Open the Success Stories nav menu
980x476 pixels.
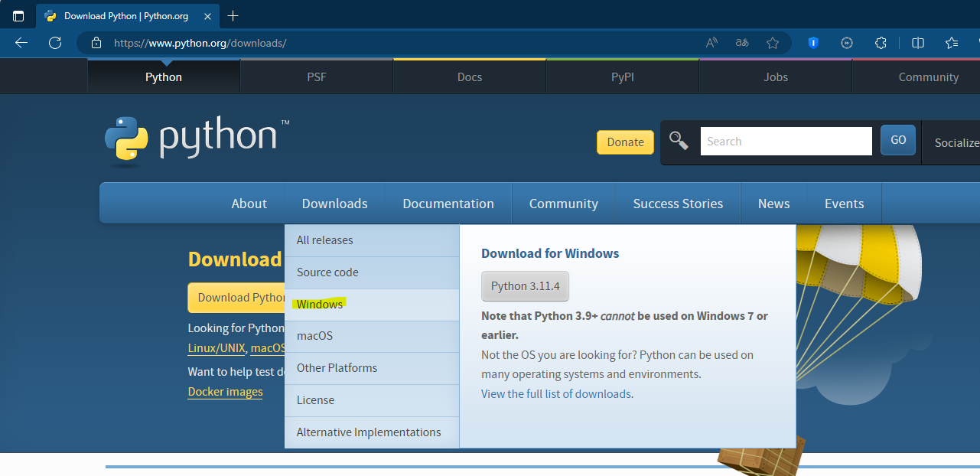click(678, 204)
